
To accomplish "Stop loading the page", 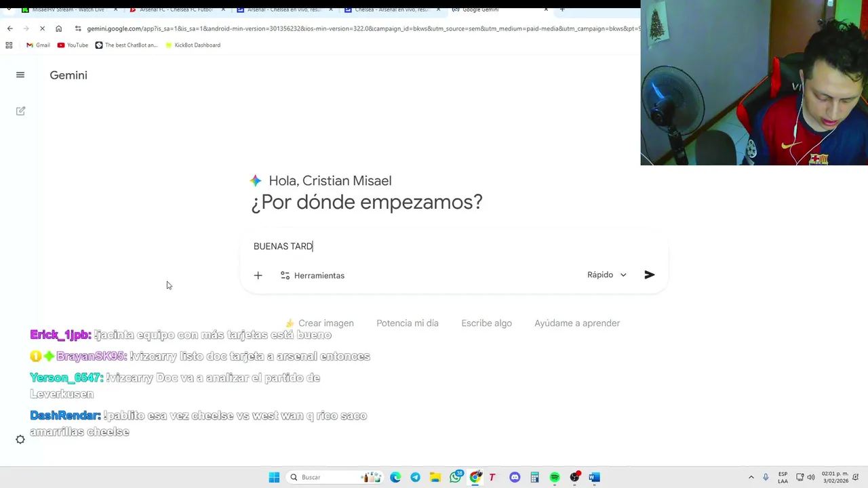I will pos(42,28).
